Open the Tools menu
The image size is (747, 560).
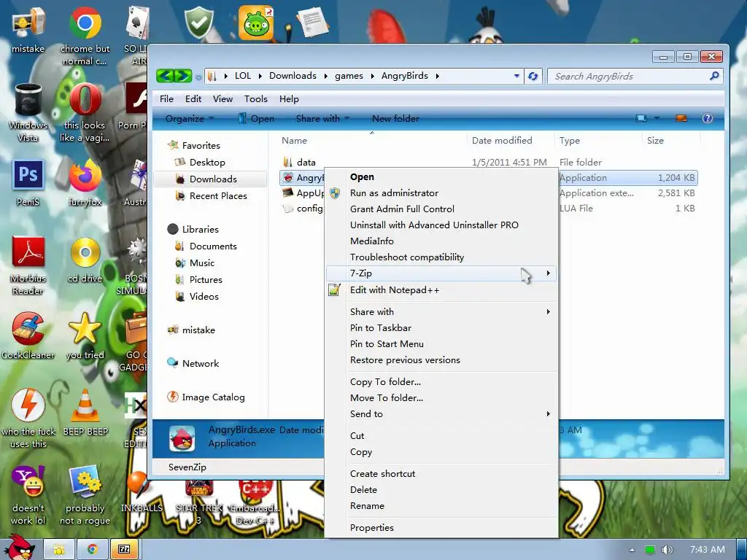tap(256, 98)
